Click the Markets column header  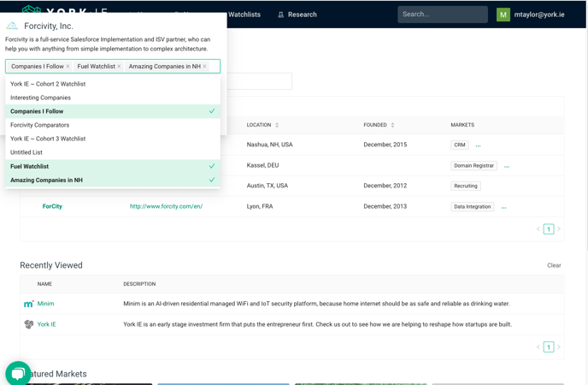pos(462,125)
